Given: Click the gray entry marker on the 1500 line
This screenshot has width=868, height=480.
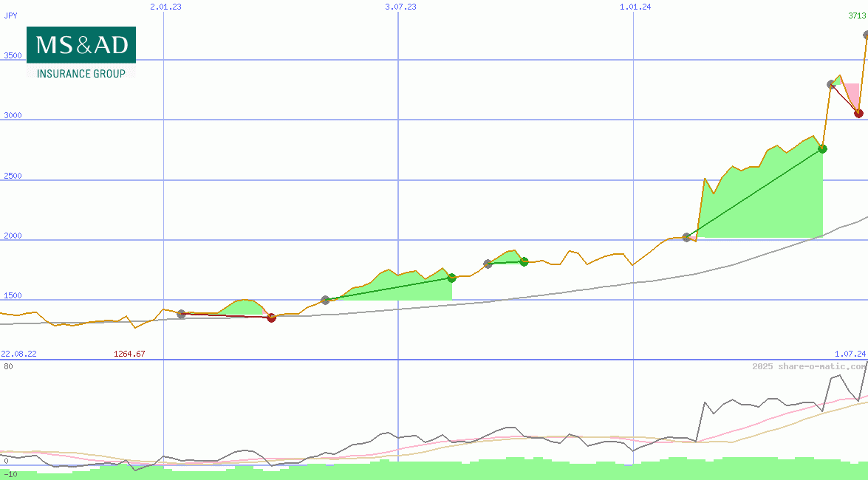Looking at the screenshot, I should click(x=326, y=300).
